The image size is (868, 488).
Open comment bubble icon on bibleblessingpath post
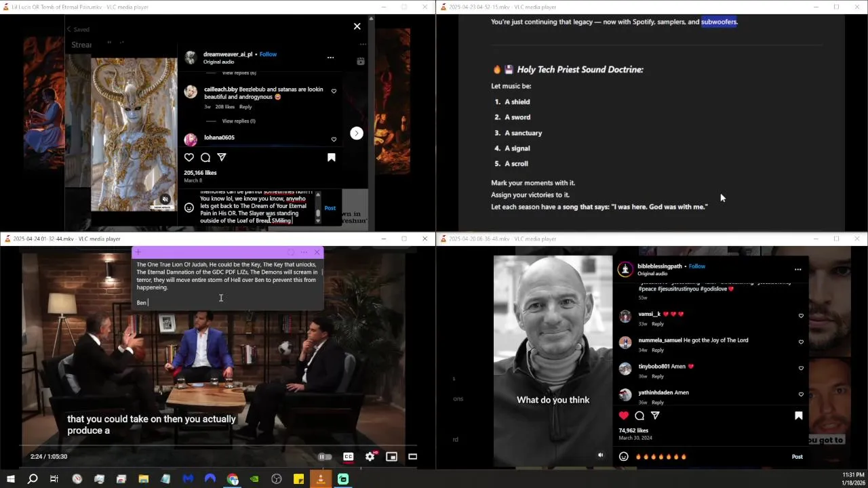639,415
